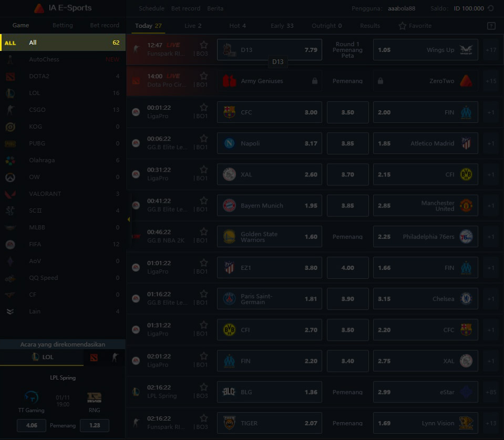504x440 pixels.
Task: Choose FIFA from the game sidebar
Action: click(x=36, y=244)
